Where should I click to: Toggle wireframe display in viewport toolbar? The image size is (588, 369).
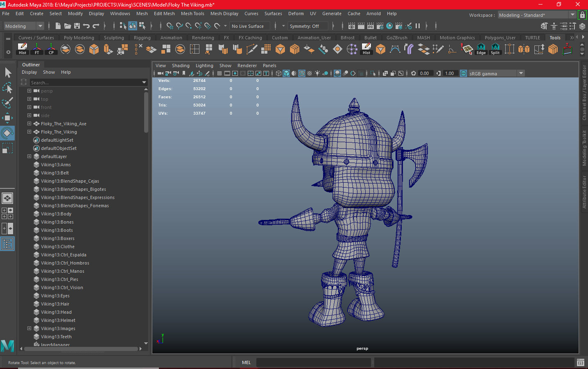point(278,73)
